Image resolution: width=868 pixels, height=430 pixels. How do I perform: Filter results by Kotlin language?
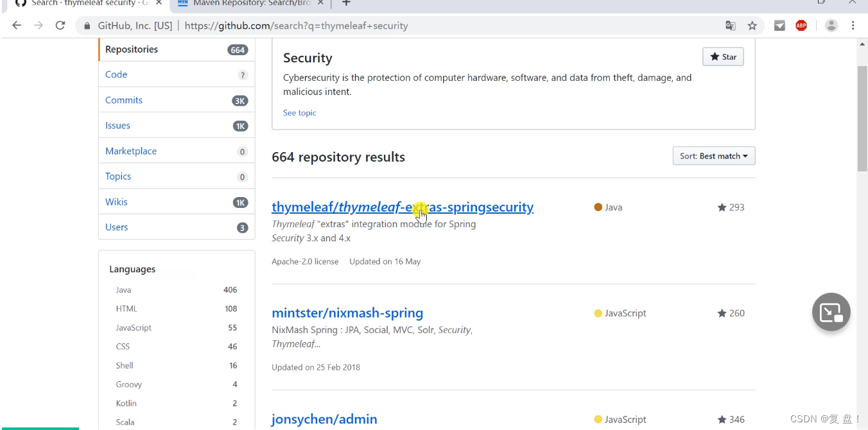coord(177,403)
